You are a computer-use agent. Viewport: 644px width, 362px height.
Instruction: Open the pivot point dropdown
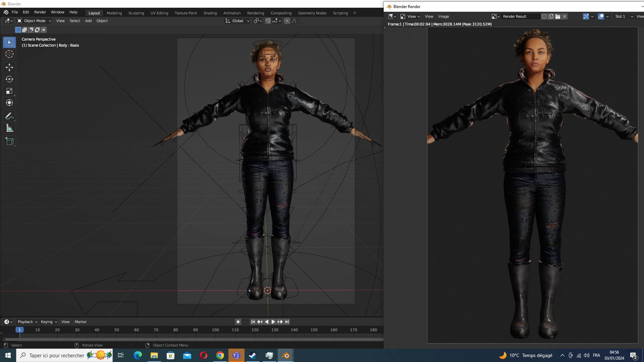[258, 21]
